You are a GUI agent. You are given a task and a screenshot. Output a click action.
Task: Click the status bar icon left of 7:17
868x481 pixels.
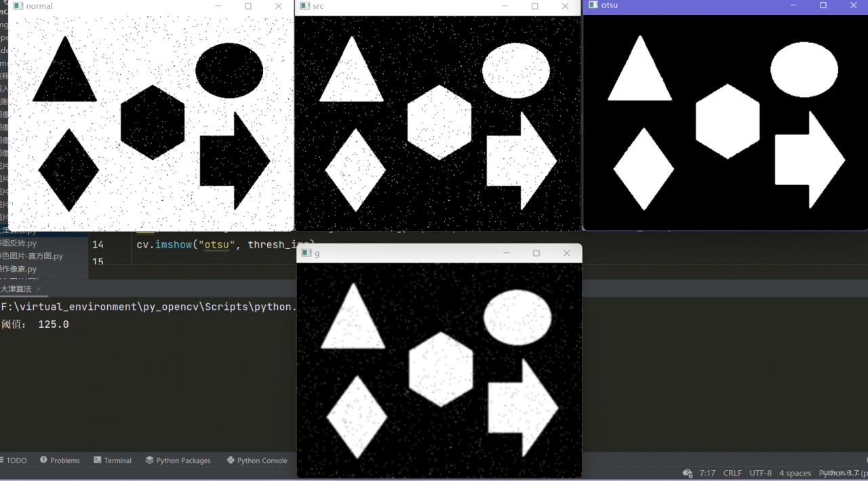click(x=688, y=473)
